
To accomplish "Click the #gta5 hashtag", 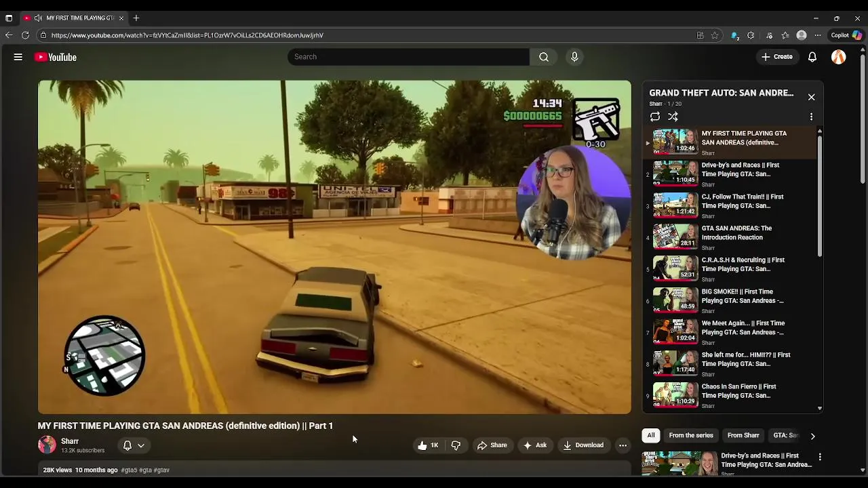I will tap(129, 470).
